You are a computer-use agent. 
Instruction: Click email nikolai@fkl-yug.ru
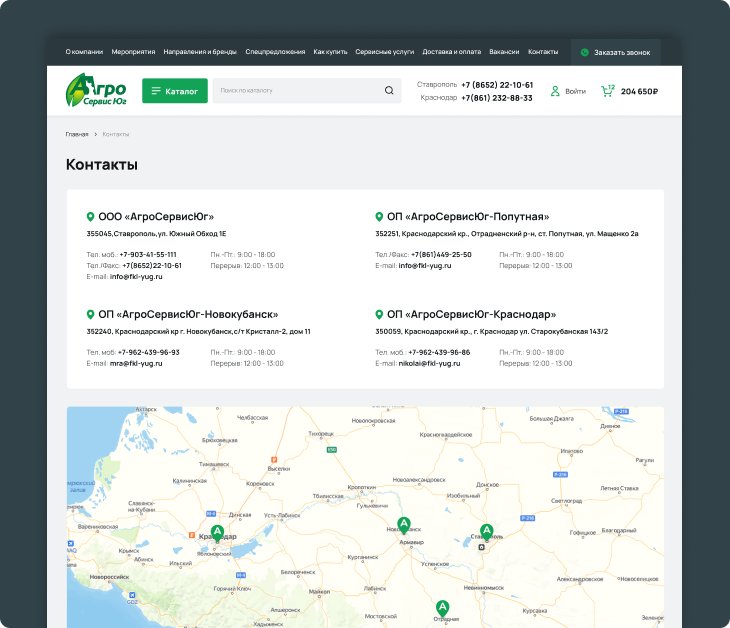429,363
